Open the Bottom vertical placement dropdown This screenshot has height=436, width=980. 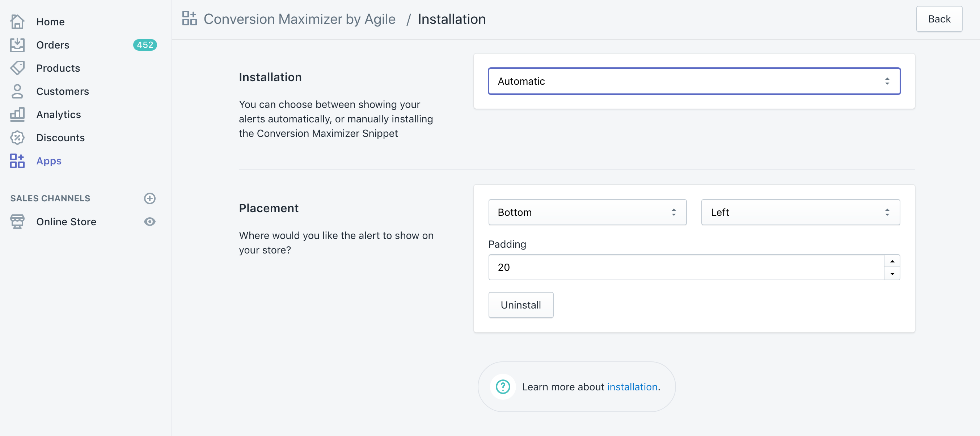[587, 212]
